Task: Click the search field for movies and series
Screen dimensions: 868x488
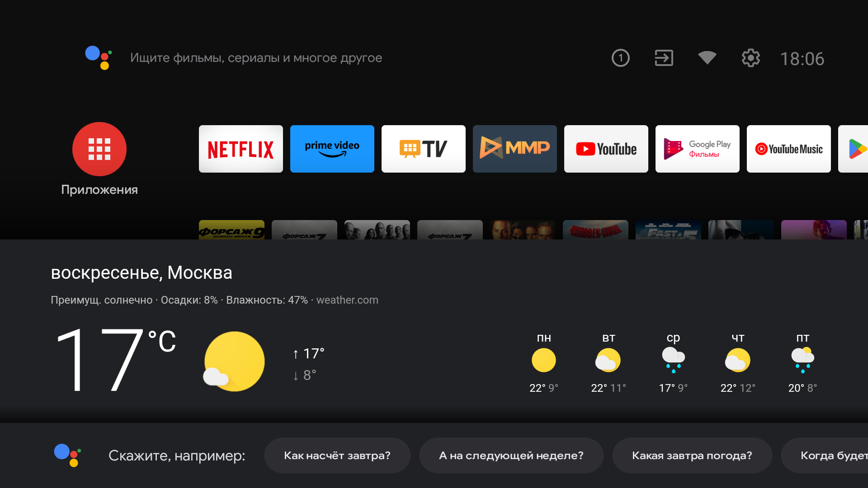Action: point(256,58)
